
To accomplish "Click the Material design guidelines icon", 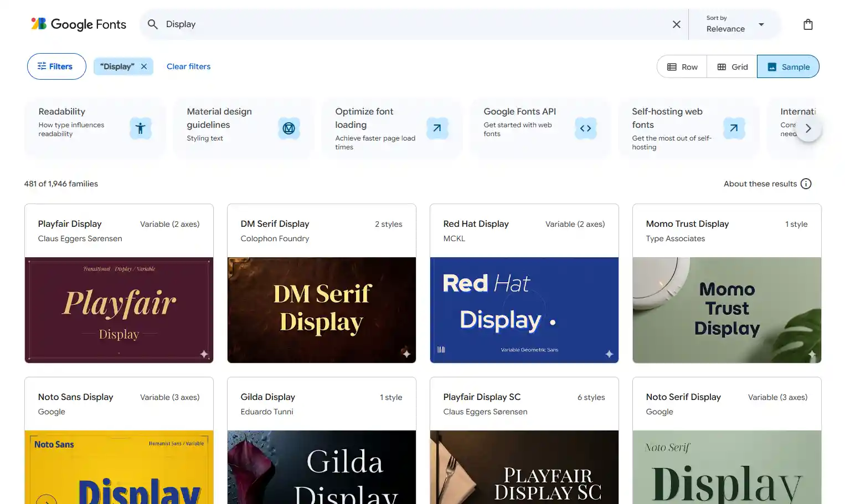I will click(x=289, y=128).
